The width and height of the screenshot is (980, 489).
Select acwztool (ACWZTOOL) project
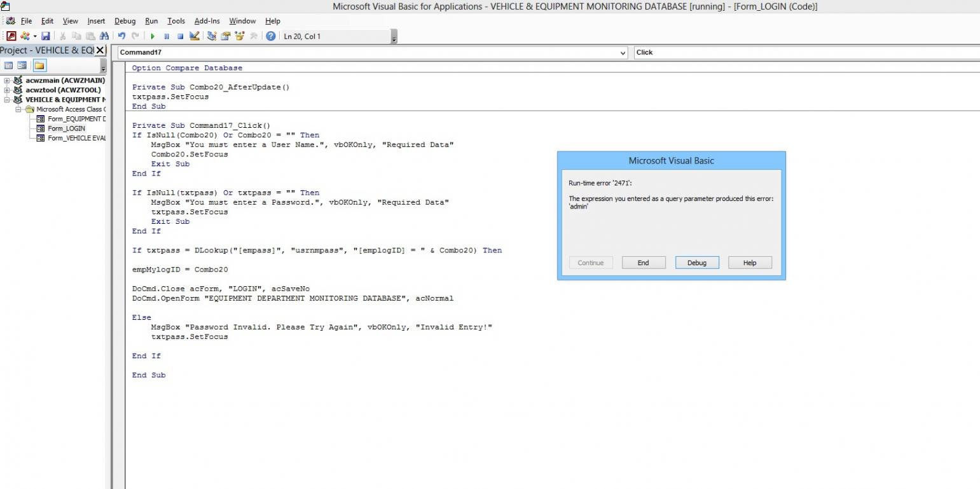[63, 90]
